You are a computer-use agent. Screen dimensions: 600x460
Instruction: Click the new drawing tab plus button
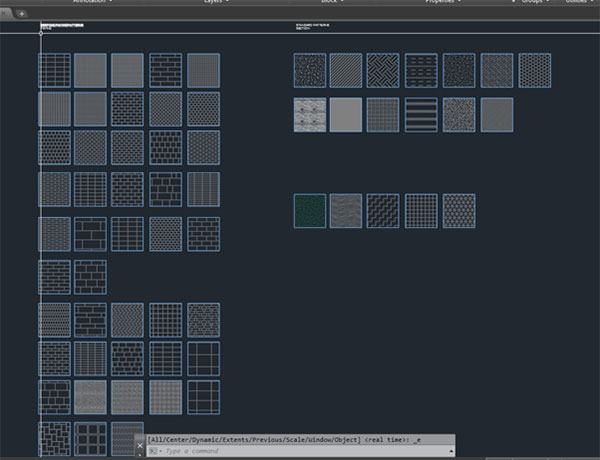click(x=22, y=13)
